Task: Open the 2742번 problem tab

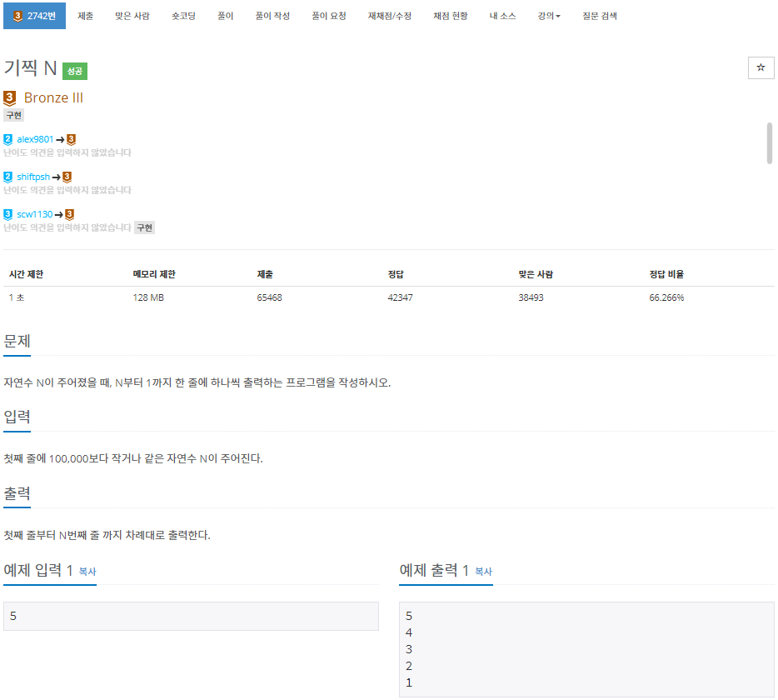Action: pos(34,16)
